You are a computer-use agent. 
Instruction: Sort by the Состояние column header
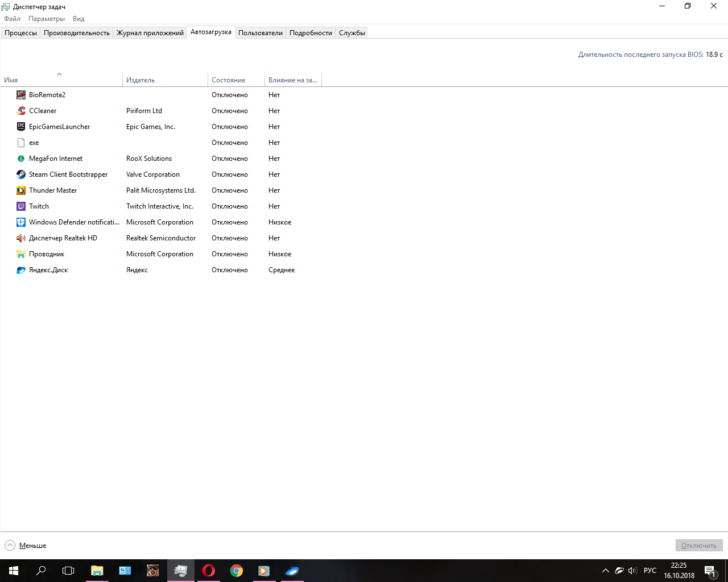229,80
